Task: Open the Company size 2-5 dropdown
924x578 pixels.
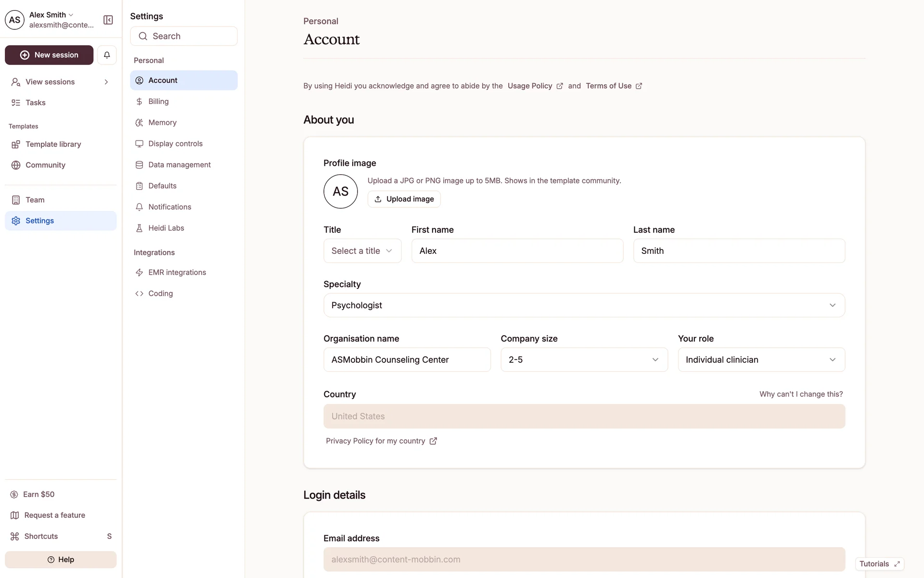Action: click(x=584, y=360)
